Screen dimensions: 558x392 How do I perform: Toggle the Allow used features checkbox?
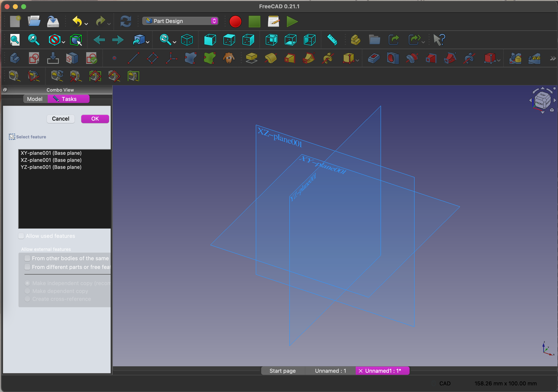pyautogui.click(x=21, y=236)
